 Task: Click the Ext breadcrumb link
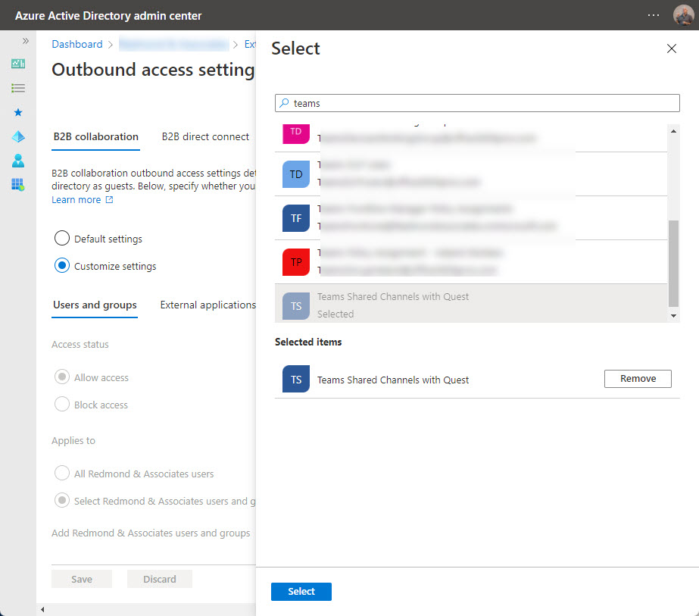250,44
